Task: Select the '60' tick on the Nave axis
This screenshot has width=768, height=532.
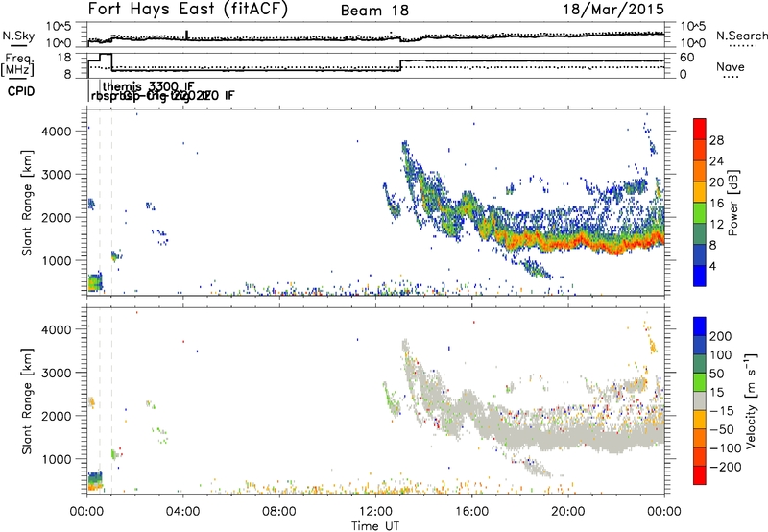Action: [x=687, y=58]
